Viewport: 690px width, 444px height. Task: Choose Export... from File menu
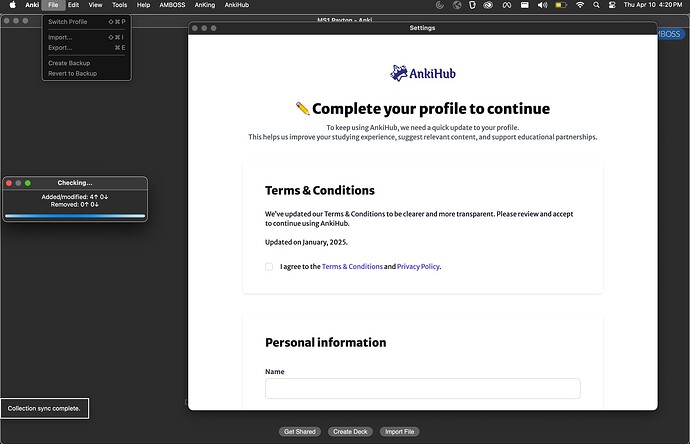(x=87, y=48)
